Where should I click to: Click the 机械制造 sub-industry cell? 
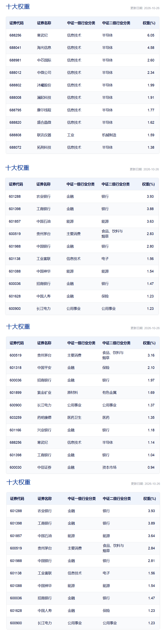click(109, 135)
